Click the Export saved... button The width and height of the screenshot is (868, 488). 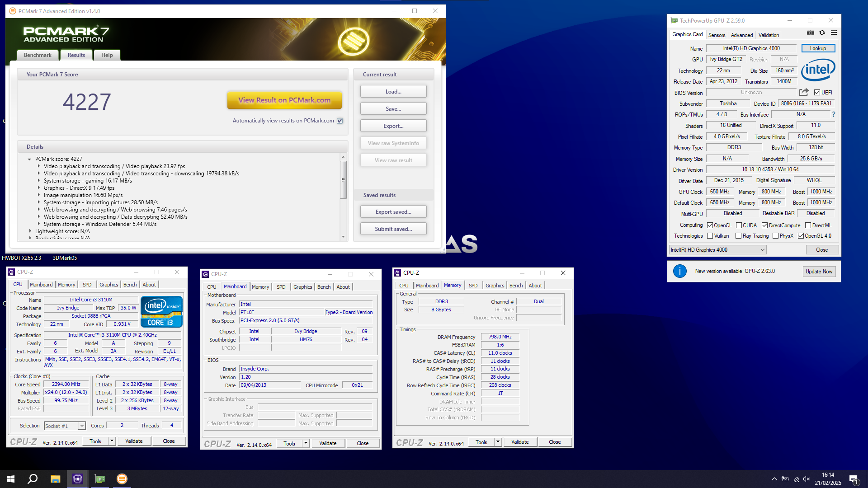click(393, 212)
